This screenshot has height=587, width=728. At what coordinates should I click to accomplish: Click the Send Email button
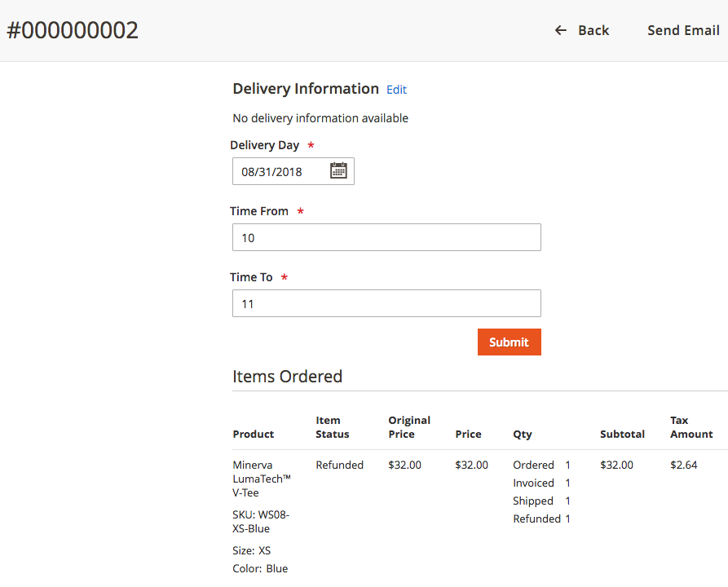click(683, 31)
